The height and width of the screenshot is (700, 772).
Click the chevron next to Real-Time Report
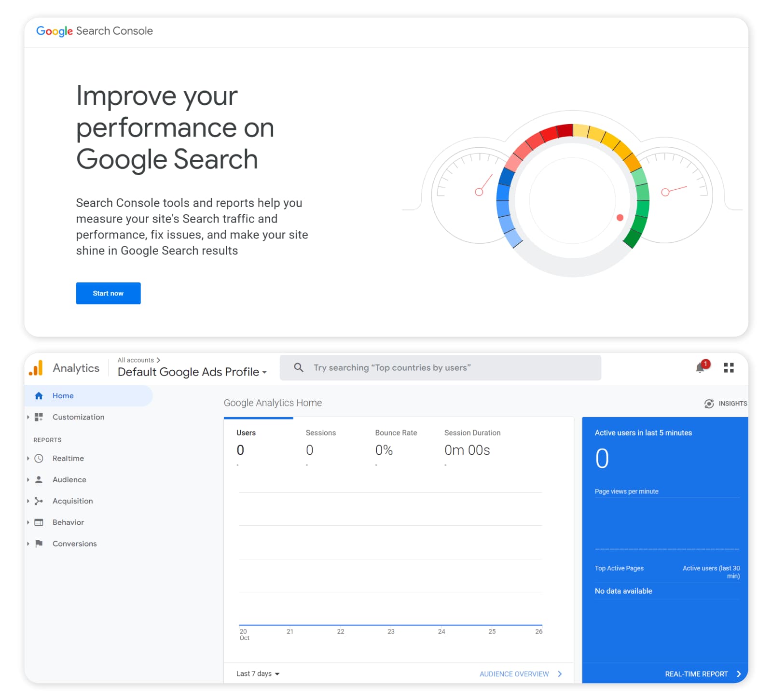click(739, 674)
